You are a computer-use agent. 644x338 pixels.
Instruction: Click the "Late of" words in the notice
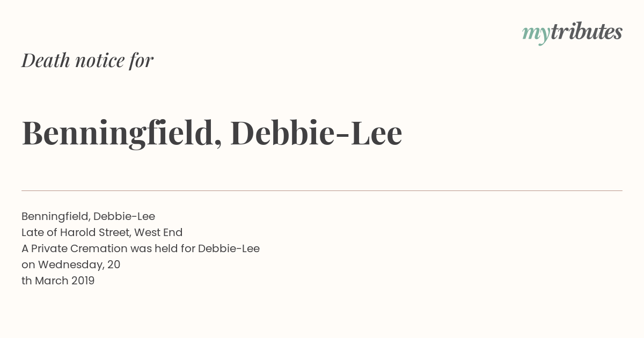[39, 232]
